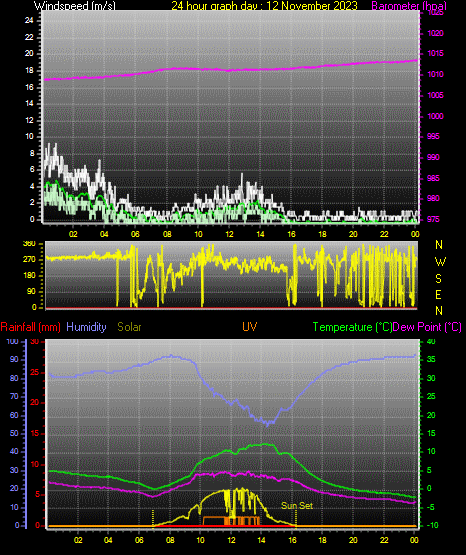Click the E compass letter

(438, 294)
